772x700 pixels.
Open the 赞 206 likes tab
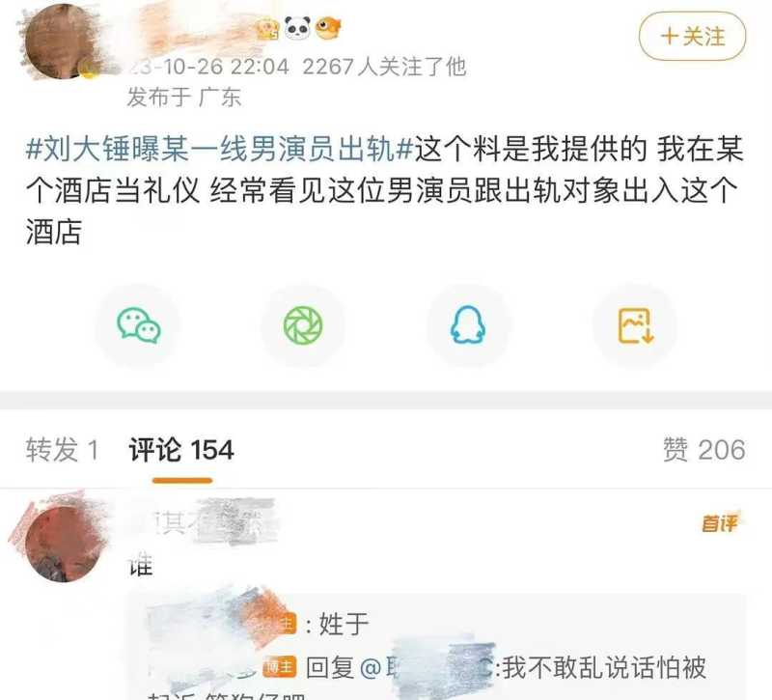pos(704,450)
